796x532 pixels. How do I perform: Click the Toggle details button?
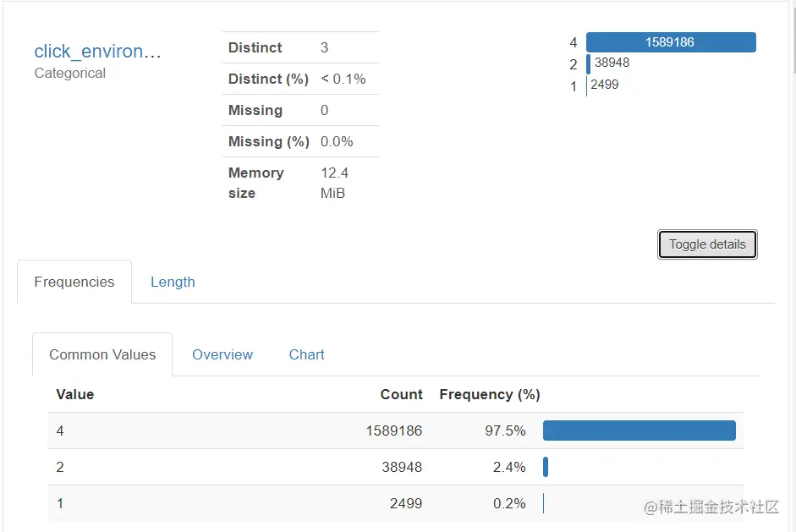point(707,244)
